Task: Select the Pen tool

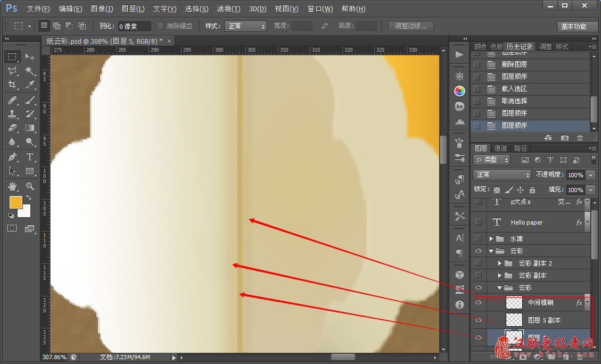Action: [12, 157]
